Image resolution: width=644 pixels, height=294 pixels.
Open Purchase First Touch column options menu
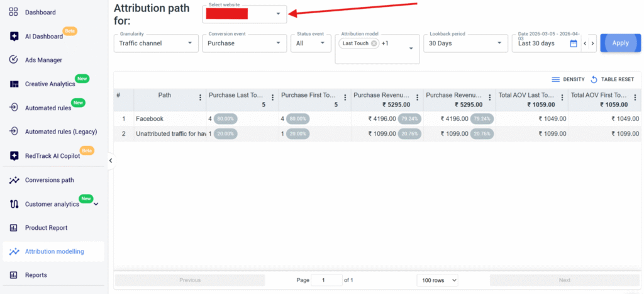coord(345,98)
